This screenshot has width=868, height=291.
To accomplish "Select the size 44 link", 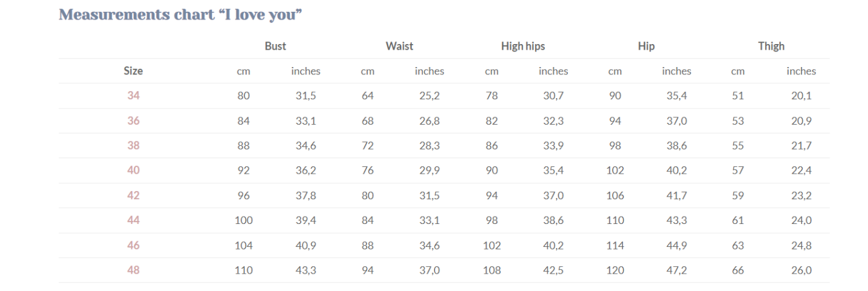I will tap(133, 220).
